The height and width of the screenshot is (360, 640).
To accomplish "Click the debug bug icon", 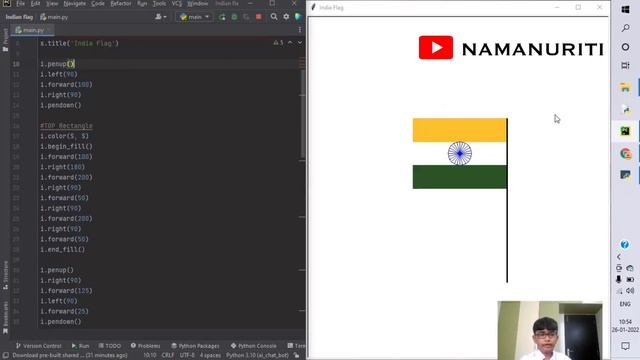I will 234,17.
